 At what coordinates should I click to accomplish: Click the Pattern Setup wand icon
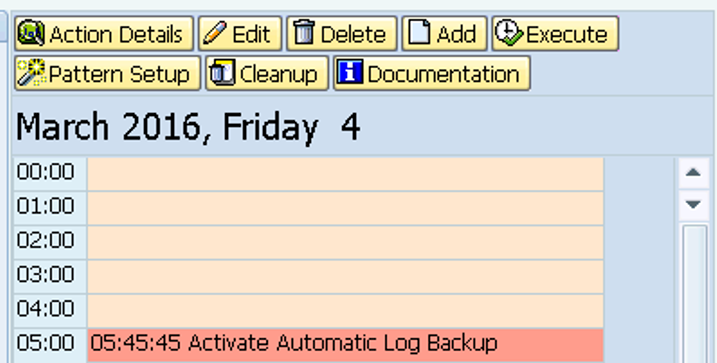[x=31, y=73]
